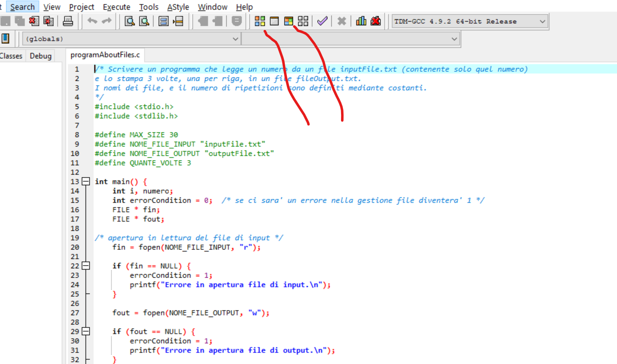
Task: Collapse the fold at line 29
Action: tap(86, 332)
